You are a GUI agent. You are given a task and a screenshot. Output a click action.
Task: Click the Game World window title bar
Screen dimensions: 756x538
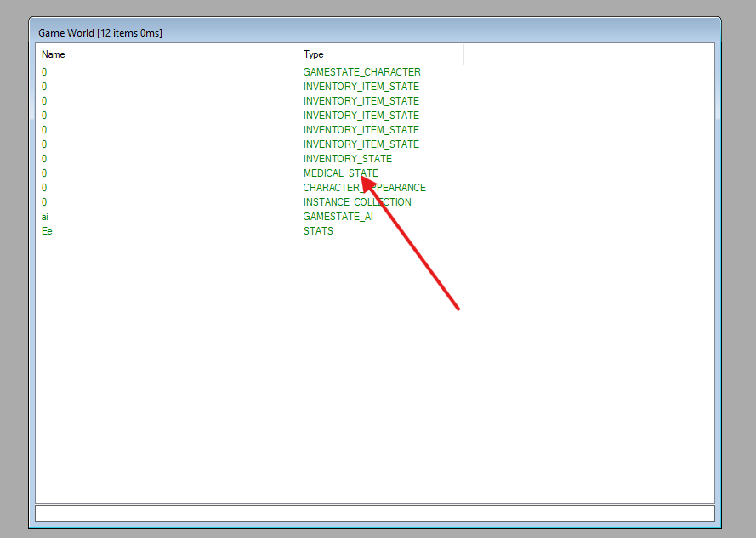pos(375,32)
